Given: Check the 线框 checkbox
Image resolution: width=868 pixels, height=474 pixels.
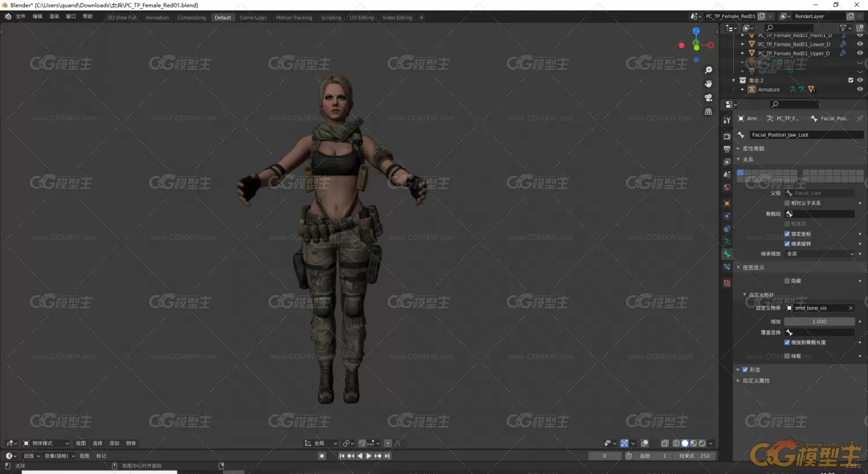Looking at the screenshot, I should click(x=787, y=356).
